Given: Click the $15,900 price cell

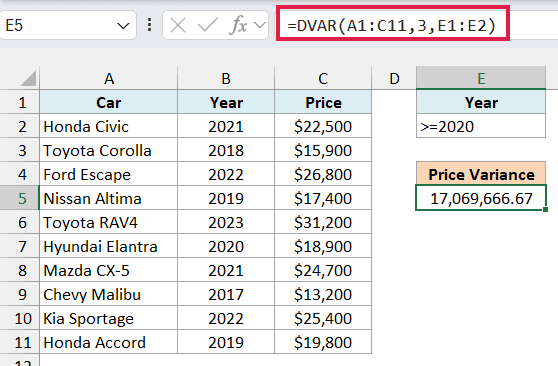Looking at the screenshot, I should [323, 150].
